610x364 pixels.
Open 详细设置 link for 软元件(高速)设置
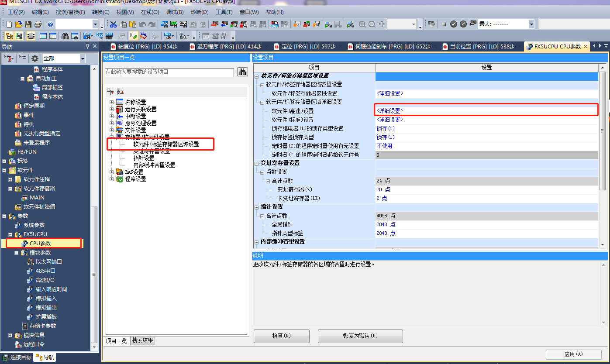tap(390, 111)
